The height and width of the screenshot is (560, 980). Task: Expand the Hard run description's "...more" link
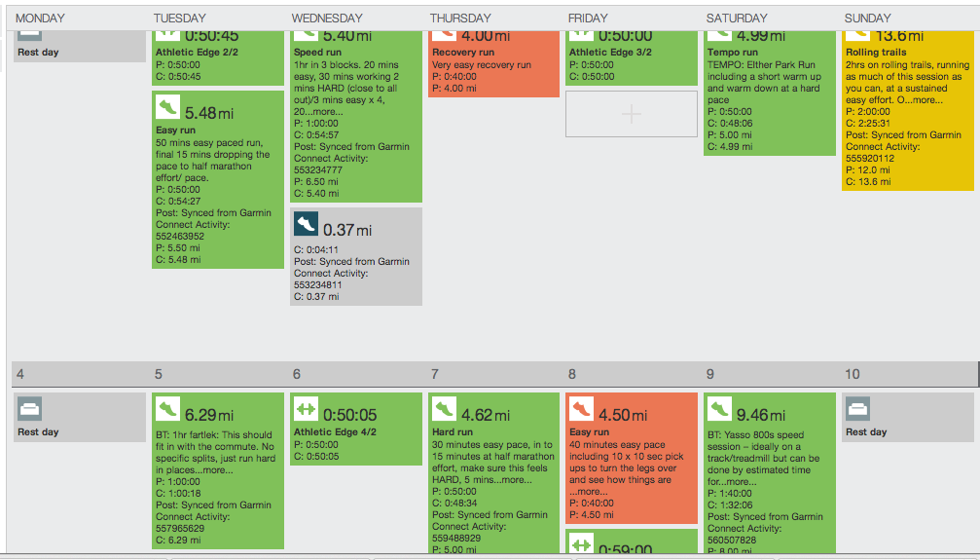coord(515,479)
